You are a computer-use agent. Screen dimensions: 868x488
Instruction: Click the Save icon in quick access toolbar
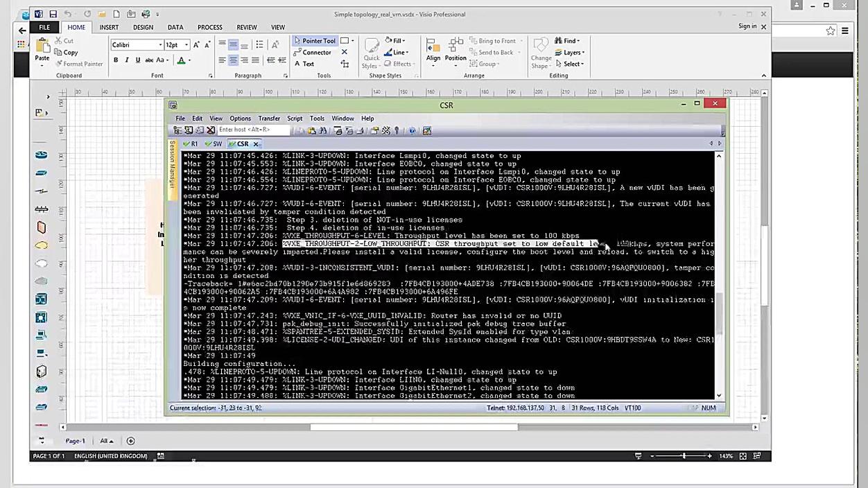point(53,14)
